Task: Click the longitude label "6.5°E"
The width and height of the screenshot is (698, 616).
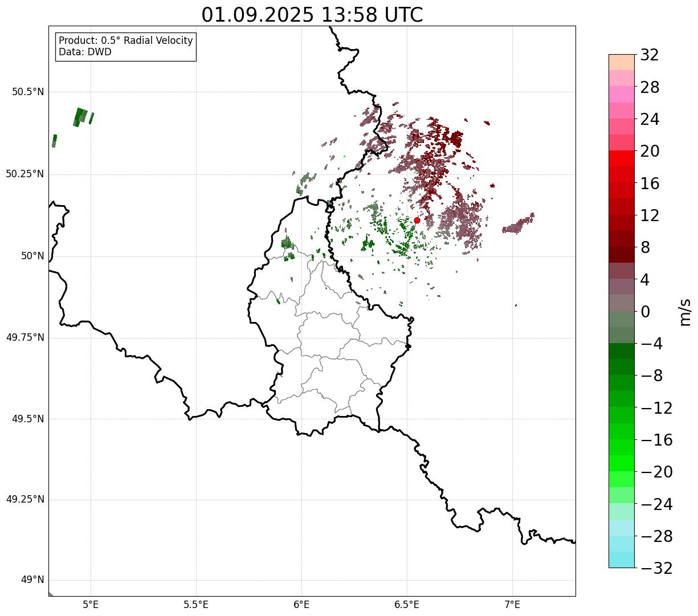Action: pyautogui.click(x=407, y=605)
